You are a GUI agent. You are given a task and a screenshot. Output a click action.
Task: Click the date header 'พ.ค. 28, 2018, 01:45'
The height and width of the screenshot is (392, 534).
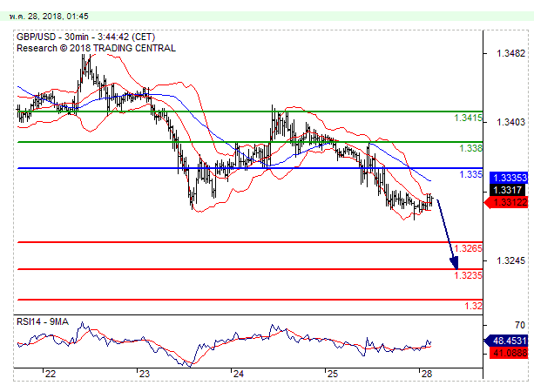[x=49, y=17]
